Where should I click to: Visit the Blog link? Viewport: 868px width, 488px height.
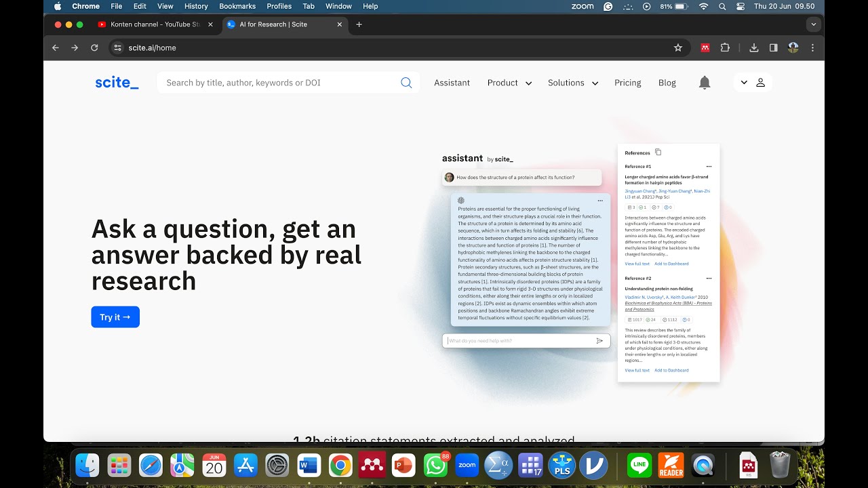[x=667, y=83]
